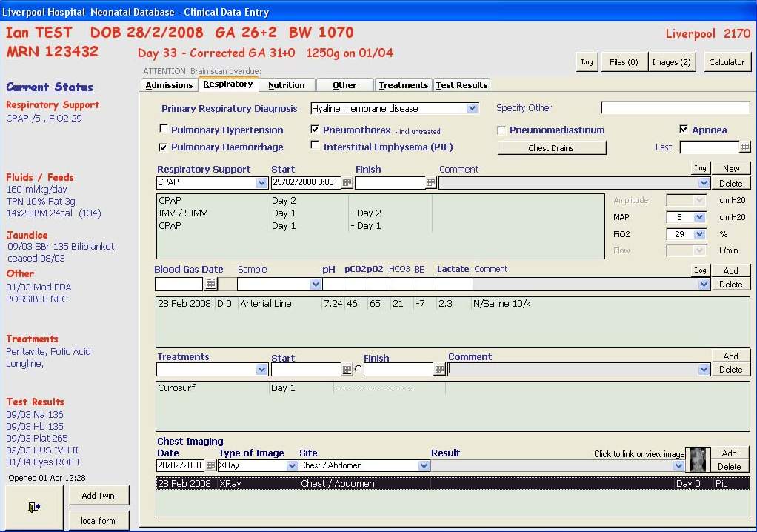This screenshot has width=757, height=532.
Task: Open calendar picker for Treatments Start date
Action: pos(347,369)
